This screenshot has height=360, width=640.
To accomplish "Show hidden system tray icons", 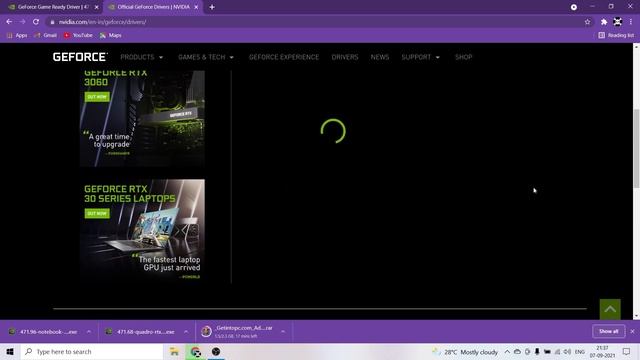I will point(507,352).
